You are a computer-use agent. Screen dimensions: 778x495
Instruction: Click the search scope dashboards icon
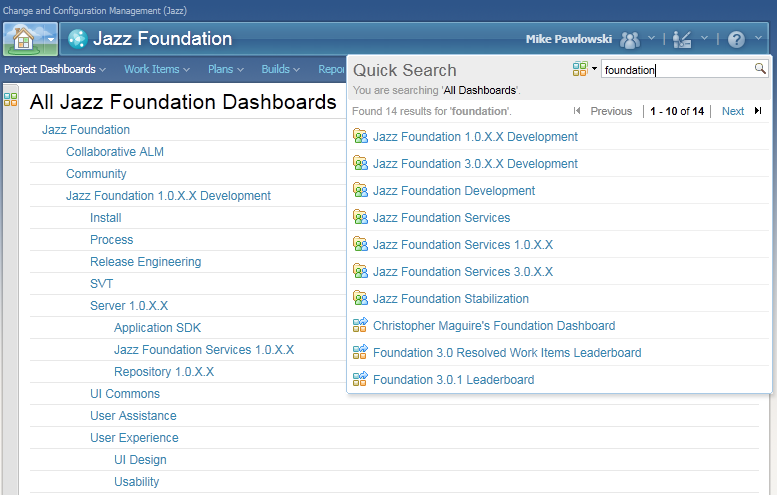click(x=580, y=68)
